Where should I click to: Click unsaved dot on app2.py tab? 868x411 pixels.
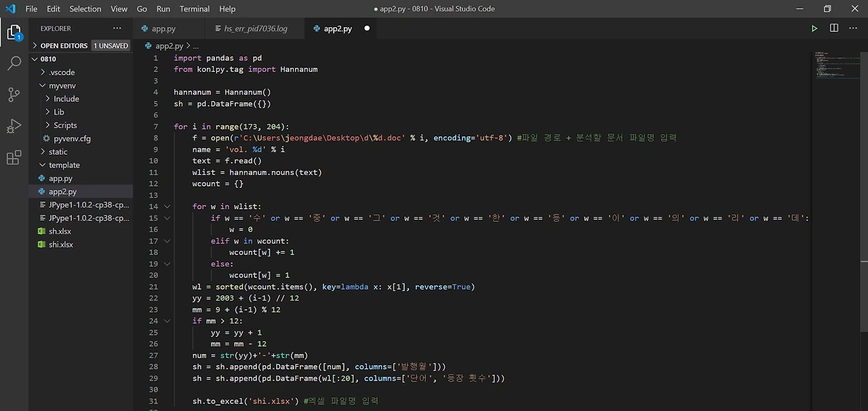[367, 28]
